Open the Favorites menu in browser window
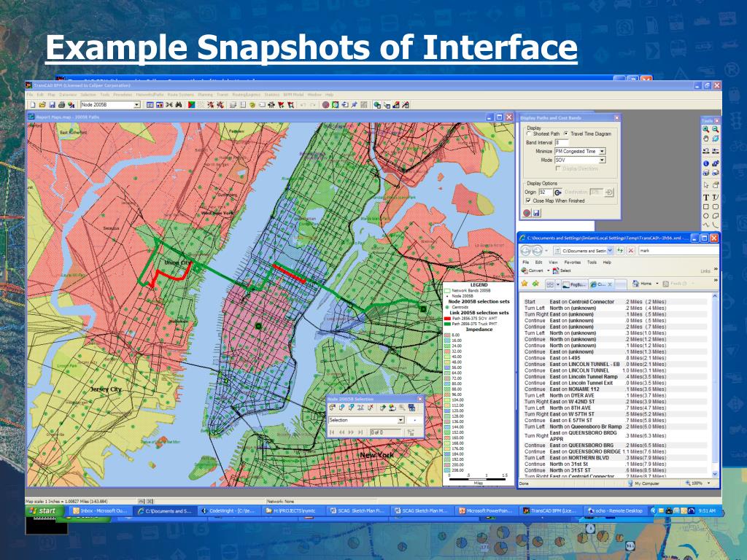Screen dimensions: 747x560 coord(572,262)
